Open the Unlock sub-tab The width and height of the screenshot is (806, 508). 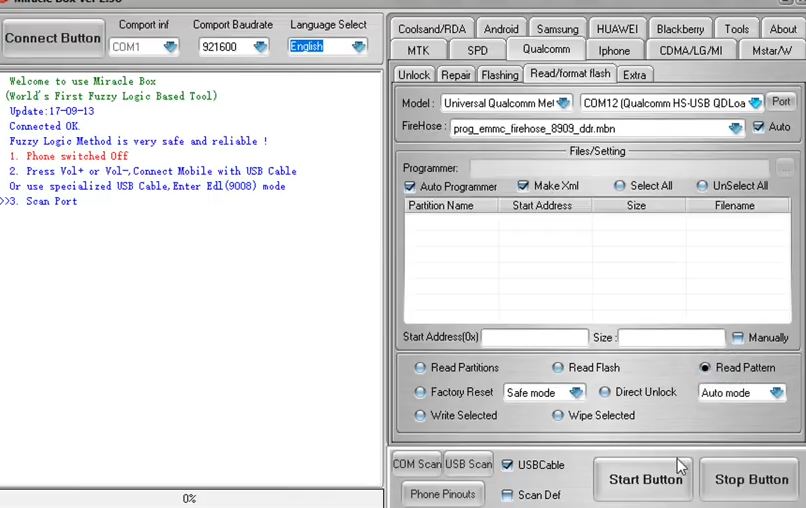[x=414, y=75]
